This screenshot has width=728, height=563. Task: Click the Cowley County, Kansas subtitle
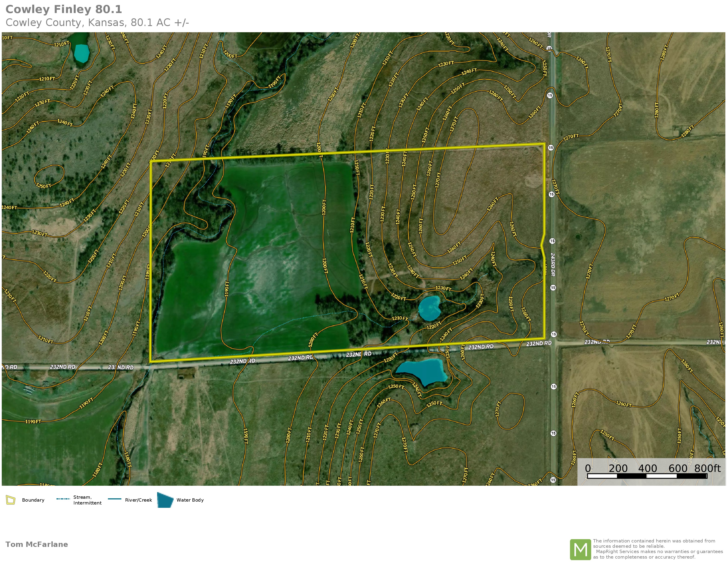point(97,23)
